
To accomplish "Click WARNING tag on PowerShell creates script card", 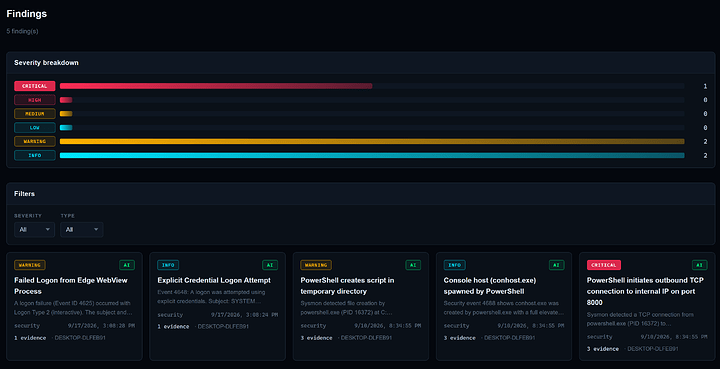I will click(x=316, y=265).
